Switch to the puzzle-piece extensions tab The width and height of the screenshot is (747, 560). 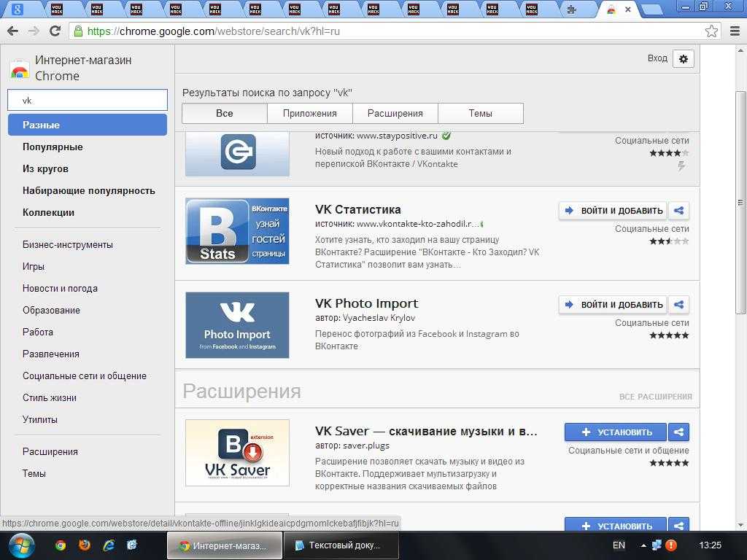pyautogui.click(x=571, y=9)
